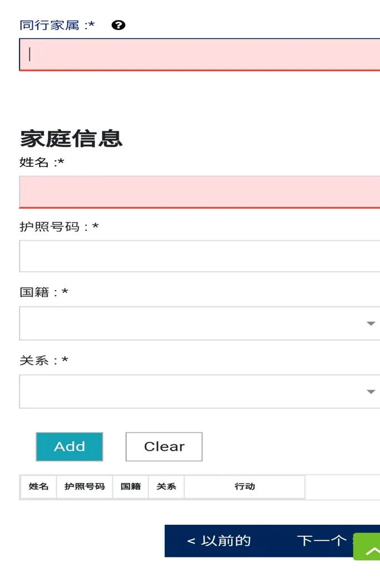Click the 关系 column header in the table
The height and width of the screenshot is (588, 380).
166,486
